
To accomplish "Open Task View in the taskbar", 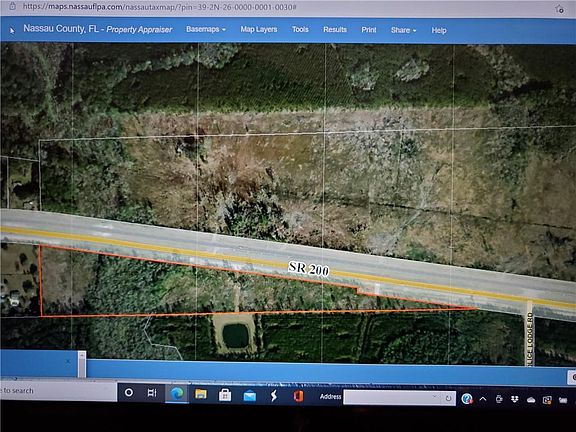I will click(x=152, y=393).
